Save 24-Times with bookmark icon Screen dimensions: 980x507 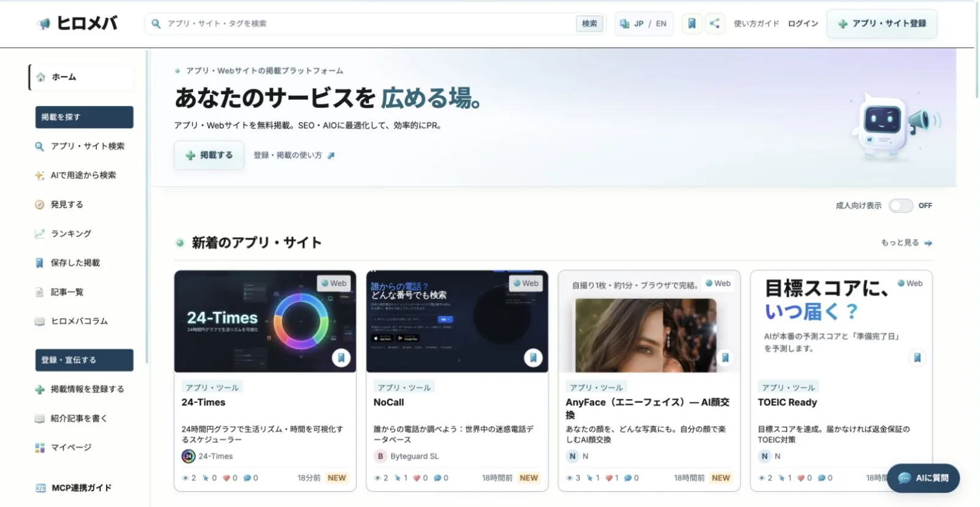point(341,358)
